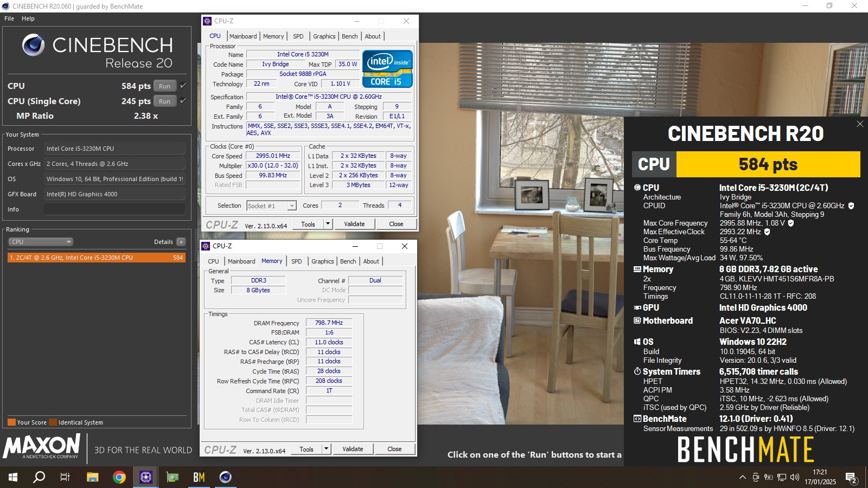Click Tools button in lower CPU-Z window

[307, 449]
